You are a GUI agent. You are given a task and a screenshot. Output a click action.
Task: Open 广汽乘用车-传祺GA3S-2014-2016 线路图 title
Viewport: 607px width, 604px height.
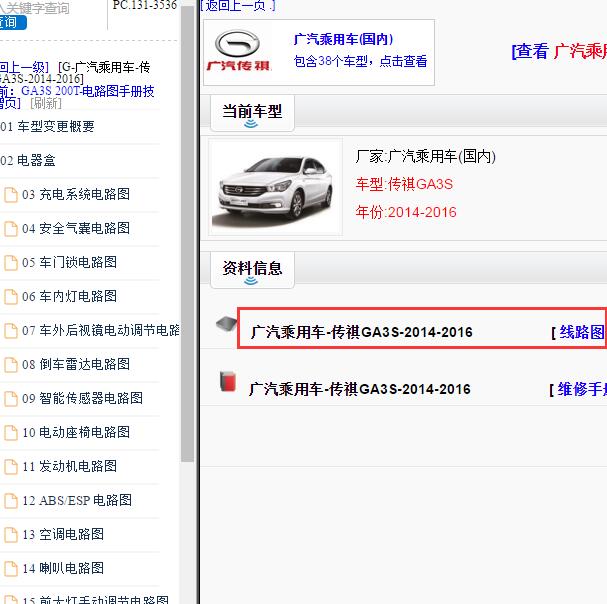click(362, 332)
